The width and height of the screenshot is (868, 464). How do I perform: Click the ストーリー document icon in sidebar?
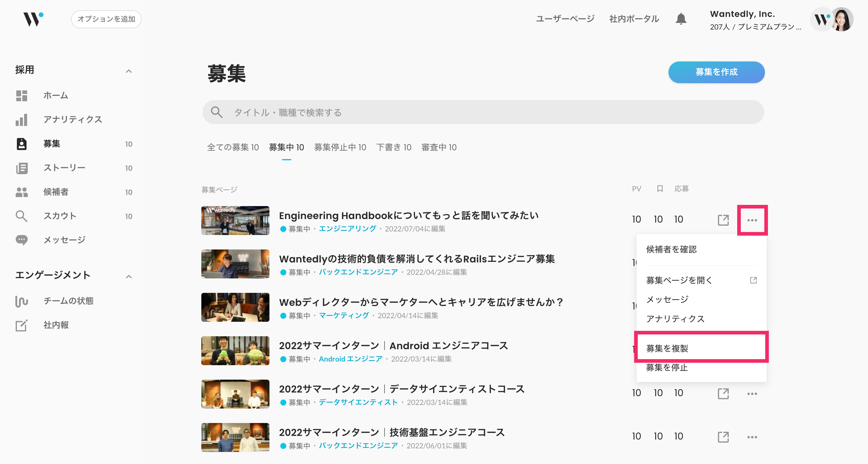[22, 168]
